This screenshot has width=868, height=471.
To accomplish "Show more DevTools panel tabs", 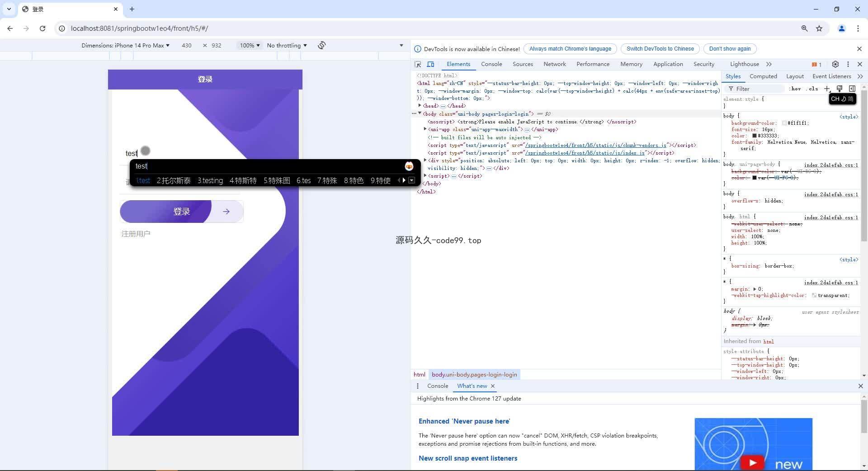I will 769,64.
